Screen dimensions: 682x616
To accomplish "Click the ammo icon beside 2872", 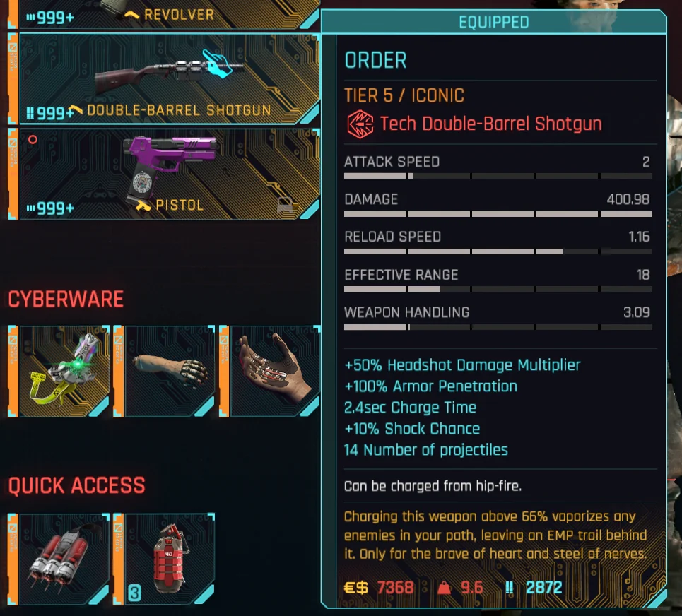I will point(509,588).
